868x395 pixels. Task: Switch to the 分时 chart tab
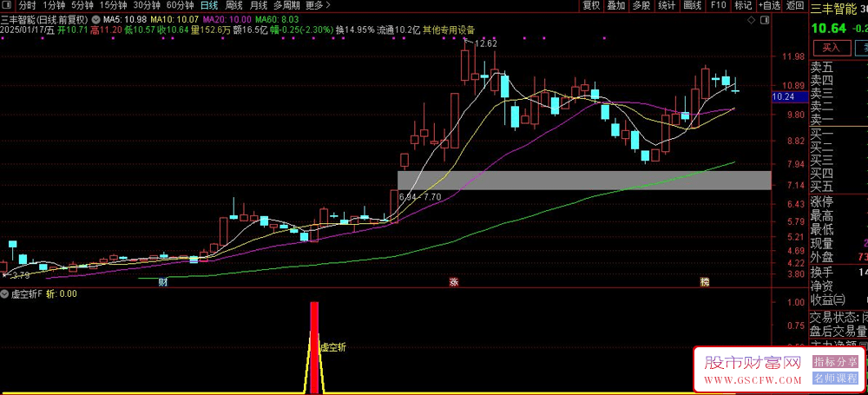pos(27,5)
